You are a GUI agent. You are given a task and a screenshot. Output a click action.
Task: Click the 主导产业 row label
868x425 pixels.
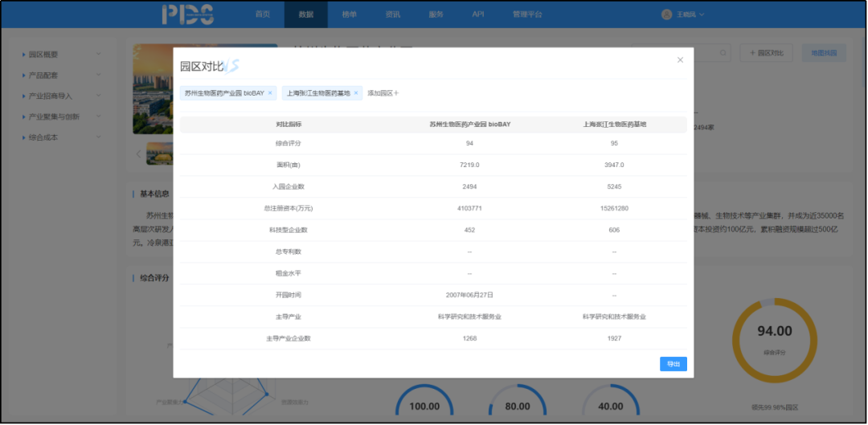(x=289, y=317)
